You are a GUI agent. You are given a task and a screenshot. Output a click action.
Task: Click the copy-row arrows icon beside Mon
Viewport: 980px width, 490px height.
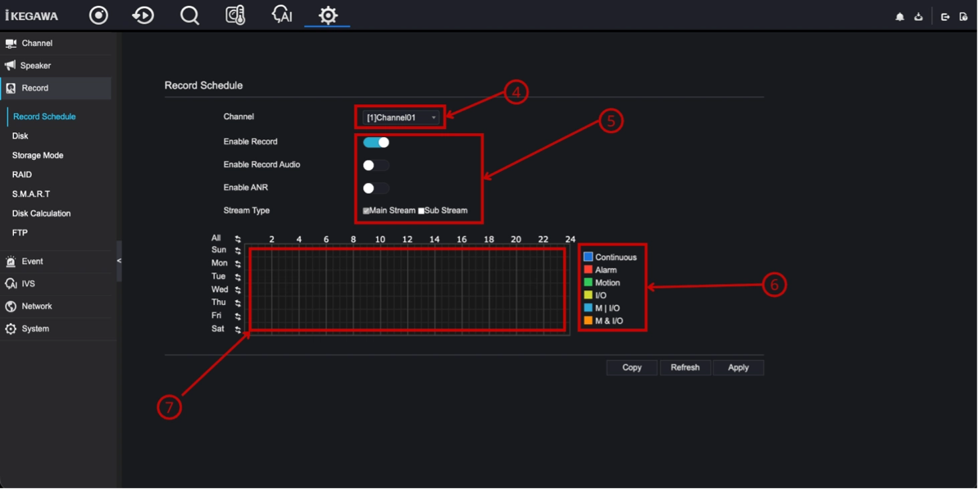[x=239, y=265]
